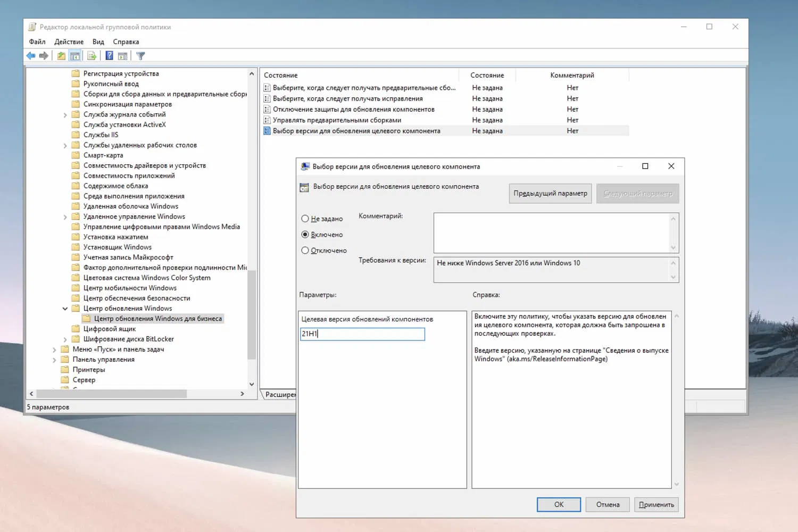Click the folder icon beside Синхронизация параметров
The image size is (798, 532).
point(76,104)
